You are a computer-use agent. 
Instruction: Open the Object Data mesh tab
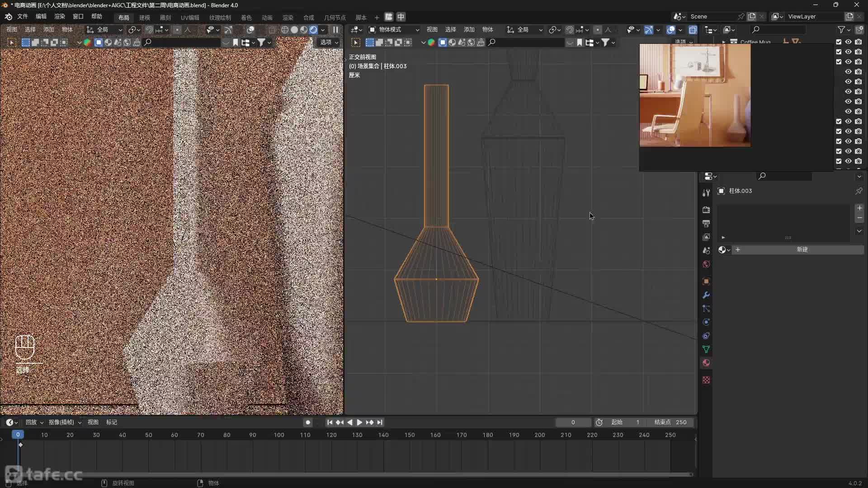click(x=706, y=349)
